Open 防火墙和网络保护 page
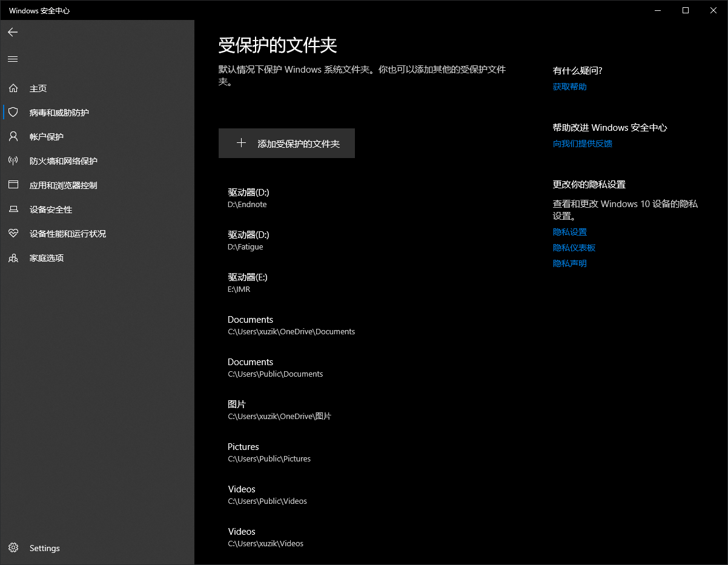This screenshot has height=565, width=728. [97, 161]
